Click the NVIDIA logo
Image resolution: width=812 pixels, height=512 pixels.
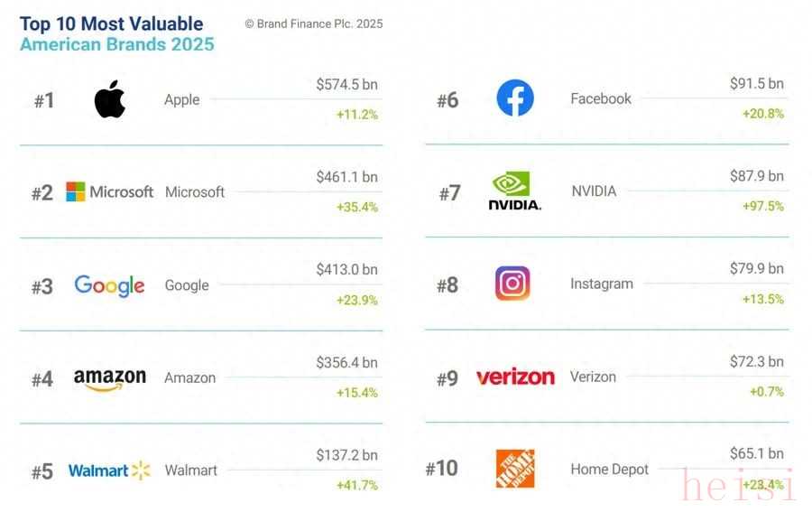click(x=514, y=191)
